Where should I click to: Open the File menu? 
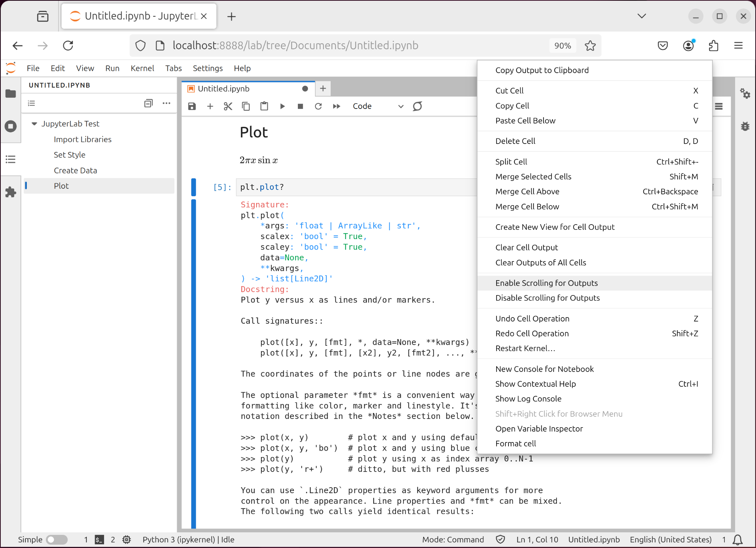point(33,68)
